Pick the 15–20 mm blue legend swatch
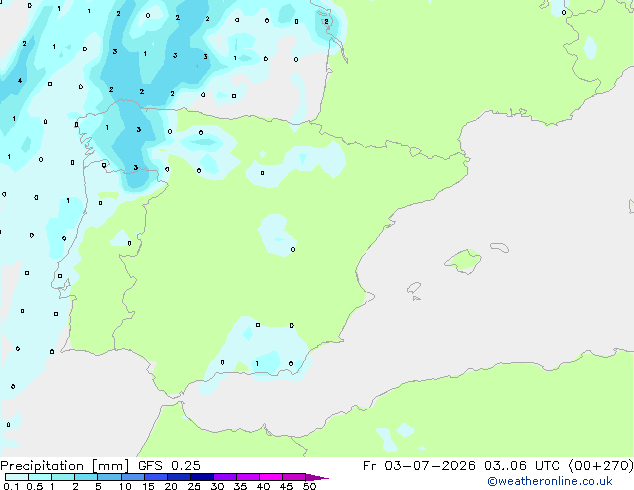Image resolution: width=634 pixels, height=490 pixels. (x=156, y=477)
